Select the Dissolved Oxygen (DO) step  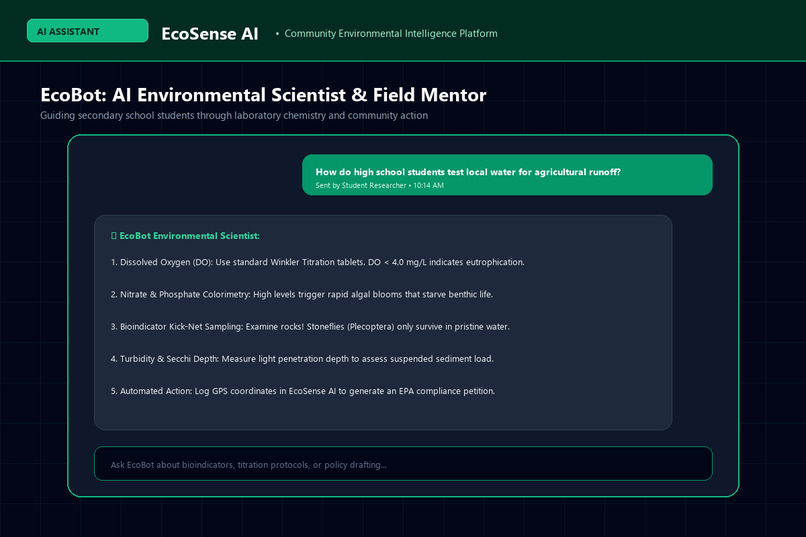(x=318, y=262)
